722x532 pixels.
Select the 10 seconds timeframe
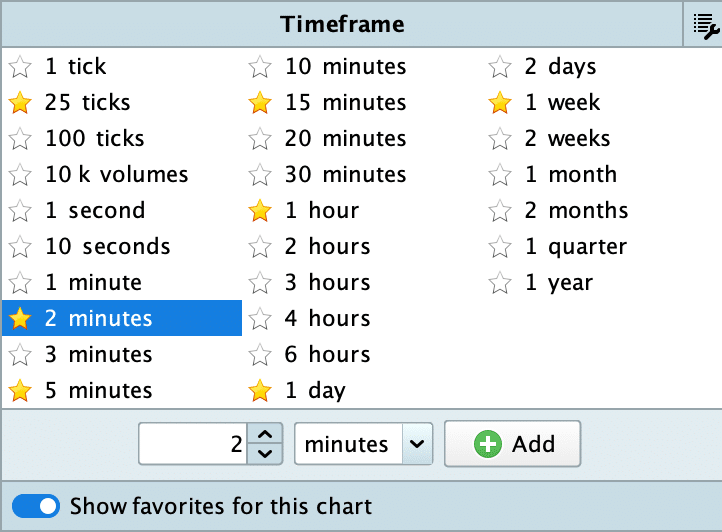click(107, 247)
